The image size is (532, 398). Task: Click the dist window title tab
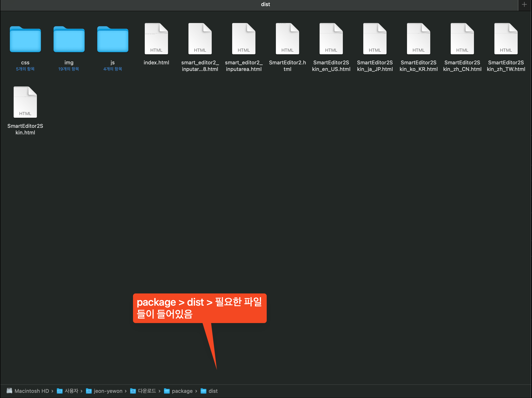[265, 4]
